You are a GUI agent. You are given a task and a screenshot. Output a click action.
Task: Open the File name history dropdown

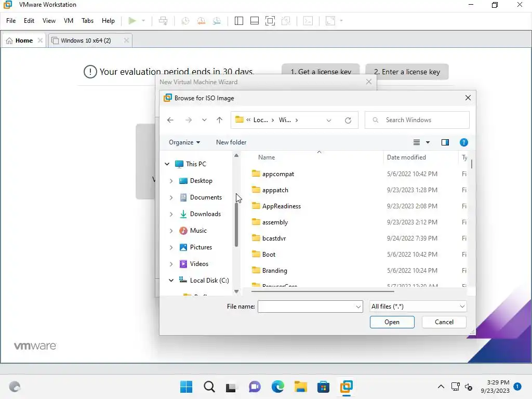click(x=358, y=307)
